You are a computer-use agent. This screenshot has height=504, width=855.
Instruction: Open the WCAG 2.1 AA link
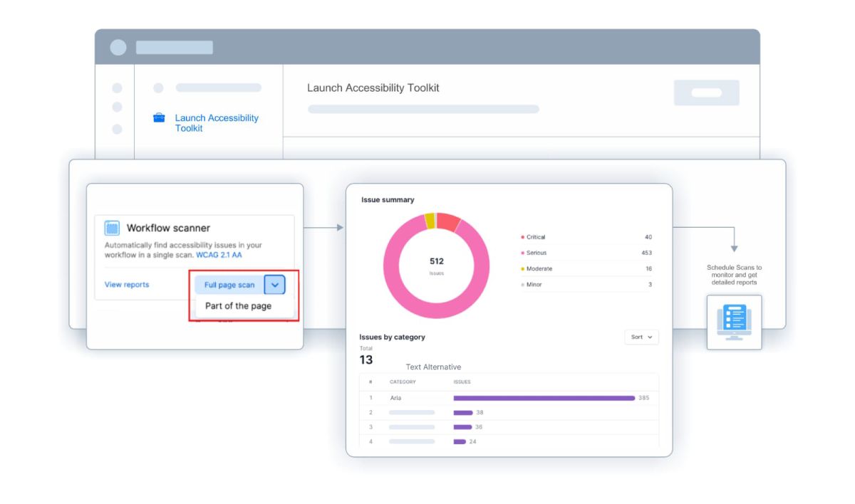[219, 254]
